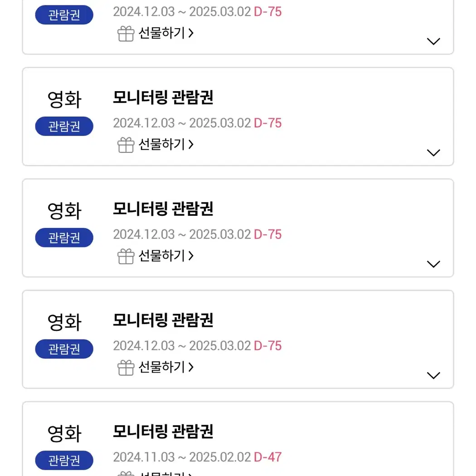The width and height of the screenshot is (476, 476).
Task: Tap the 영화 label on the D-47 card
Action: coord(64,433)
